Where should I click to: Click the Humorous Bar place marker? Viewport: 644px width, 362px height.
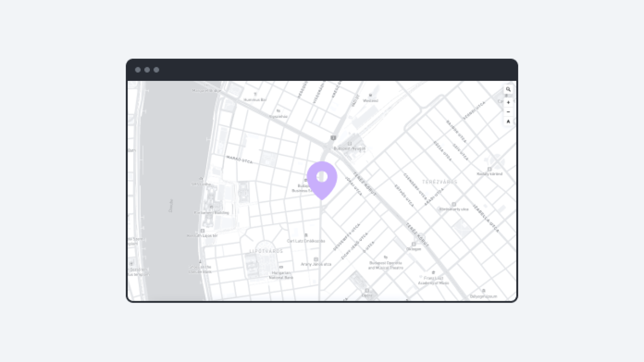coord(255,95)
